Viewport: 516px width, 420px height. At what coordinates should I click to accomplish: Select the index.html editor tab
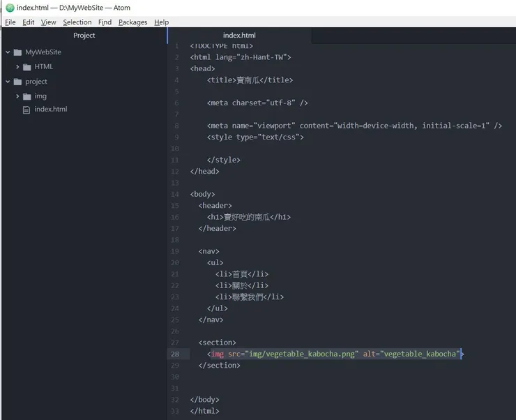coord(239,35)
